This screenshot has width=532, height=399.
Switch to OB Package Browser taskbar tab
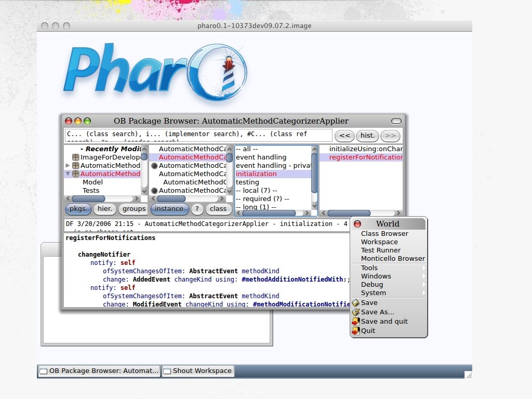pos(99,371)
